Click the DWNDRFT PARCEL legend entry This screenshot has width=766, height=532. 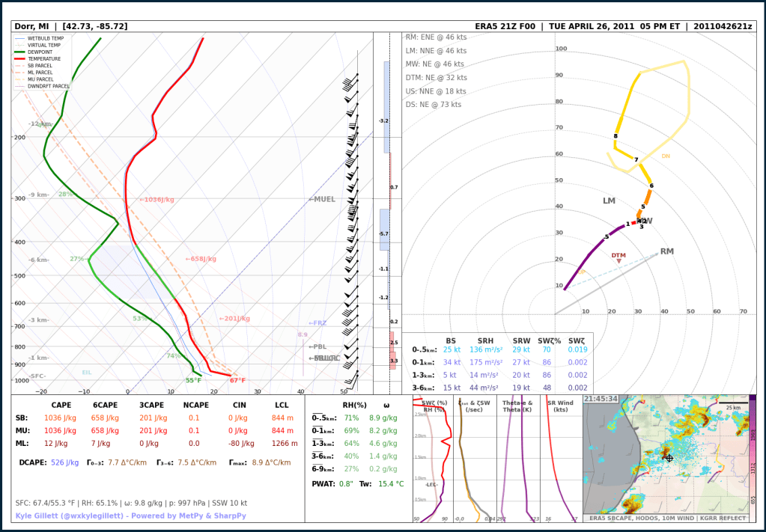48,86
